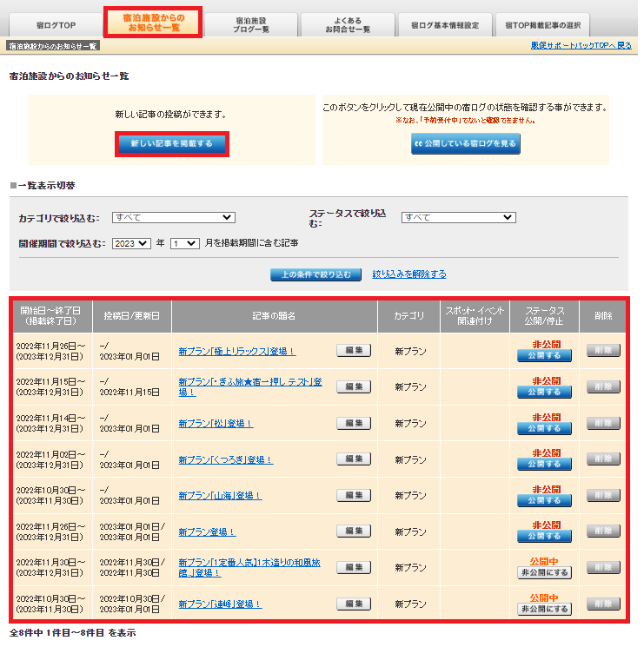This screenshot has width=644, height=647.
Task: Go to 販促サポートパックTOPへ戻る link
Action: [581, 45]
